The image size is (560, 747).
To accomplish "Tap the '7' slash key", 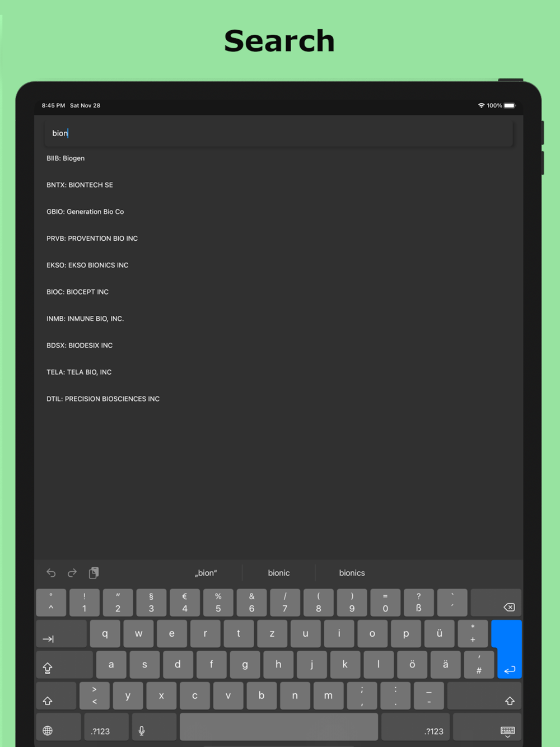I will click(x=285, y=603).
